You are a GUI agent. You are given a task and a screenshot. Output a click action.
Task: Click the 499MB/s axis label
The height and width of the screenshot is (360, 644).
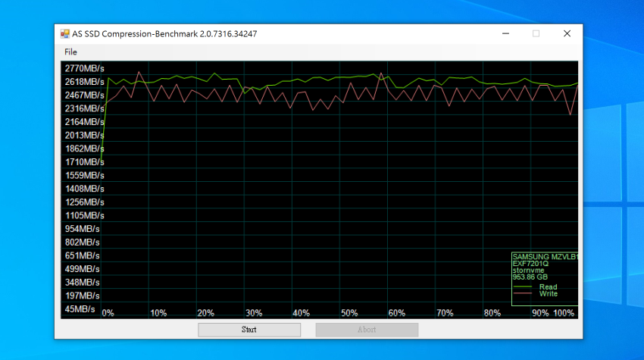[82, 269]
